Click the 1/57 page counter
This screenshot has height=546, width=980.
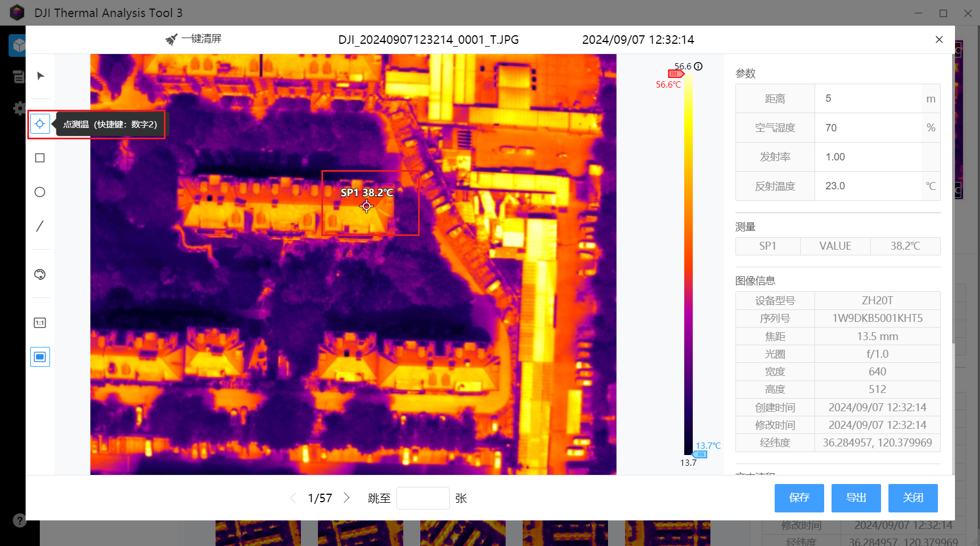coord(320,498)
